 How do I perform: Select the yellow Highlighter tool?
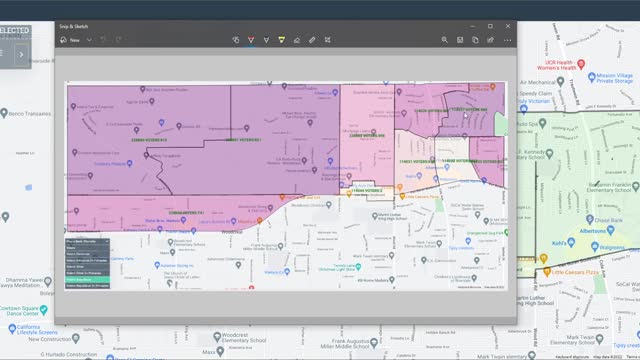[x=282, y=40]
